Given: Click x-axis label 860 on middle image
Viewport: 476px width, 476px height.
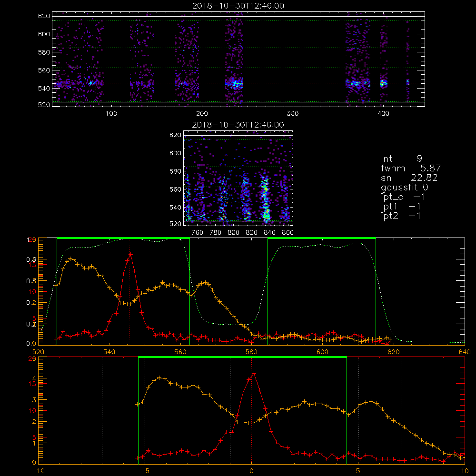Looking at the screenshot, I should click(x=288, y=233).
